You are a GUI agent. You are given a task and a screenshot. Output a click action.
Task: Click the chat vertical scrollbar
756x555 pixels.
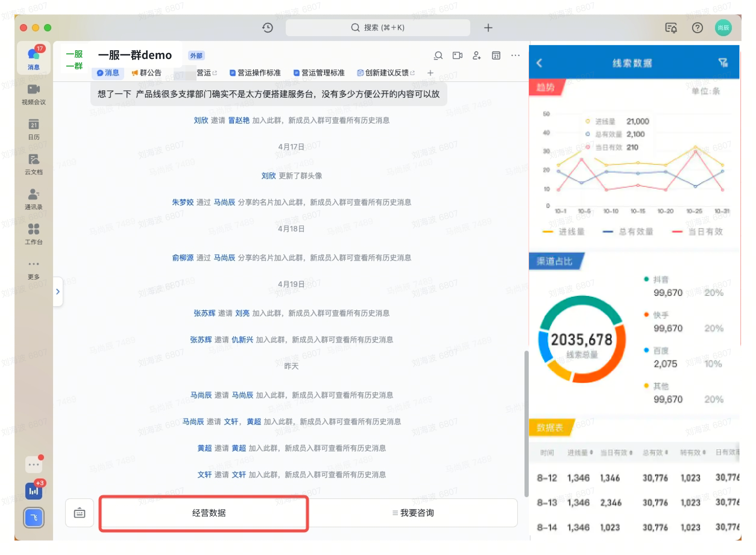526,423
